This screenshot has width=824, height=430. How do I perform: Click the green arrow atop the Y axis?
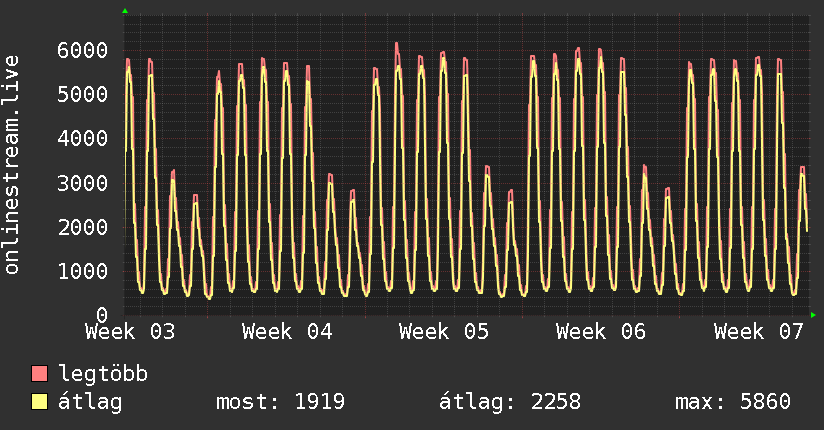click(x=125, y=11)
